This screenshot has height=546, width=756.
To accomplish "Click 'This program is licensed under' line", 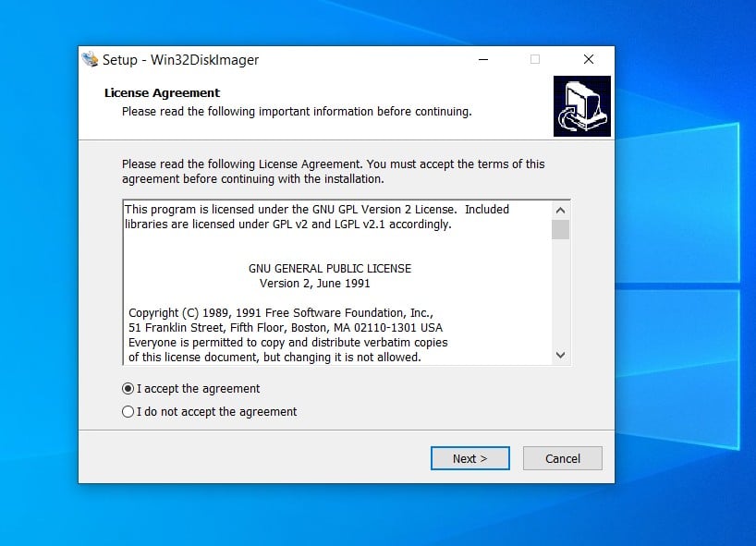I will point(317,210).
